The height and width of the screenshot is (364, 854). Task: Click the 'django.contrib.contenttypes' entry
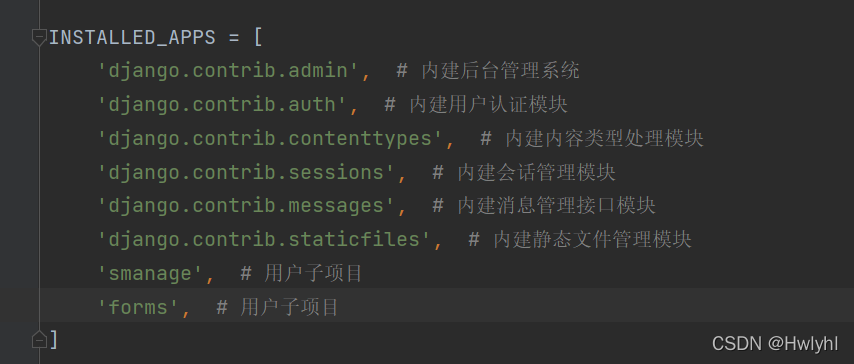coord(271,138)
